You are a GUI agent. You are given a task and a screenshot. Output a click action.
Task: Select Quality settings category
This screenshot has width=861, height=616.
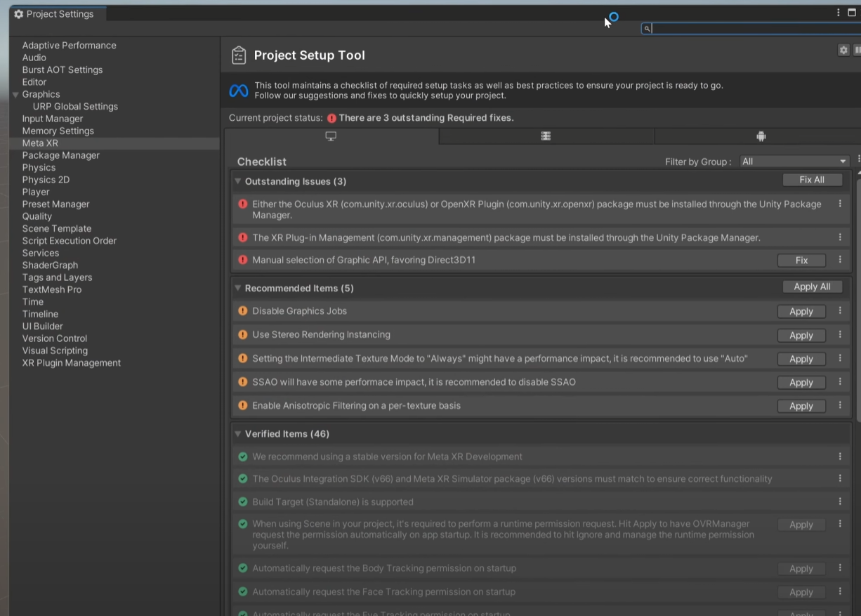tap(37, 216)
